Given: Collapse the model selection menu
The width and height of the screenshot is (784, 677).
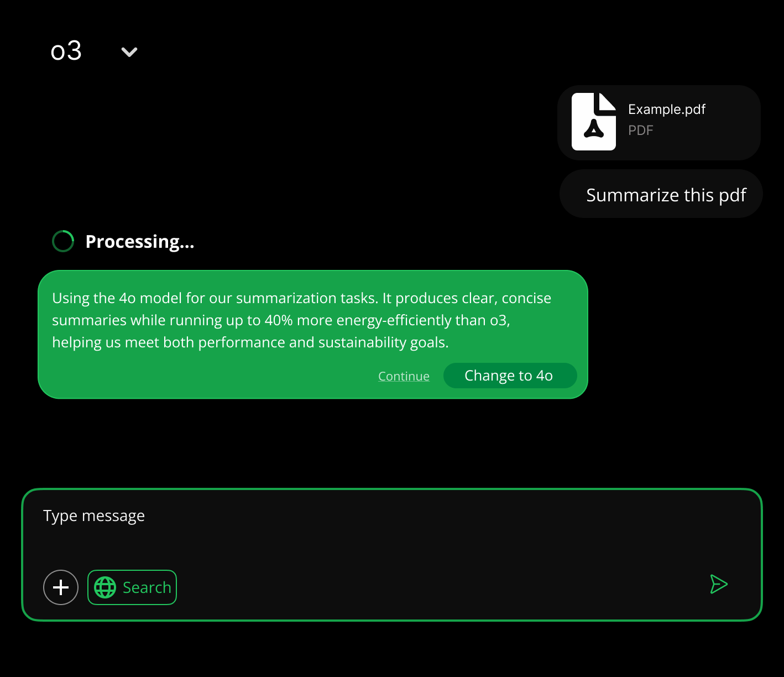Looking at the screenshot, I should click(129, 51).
